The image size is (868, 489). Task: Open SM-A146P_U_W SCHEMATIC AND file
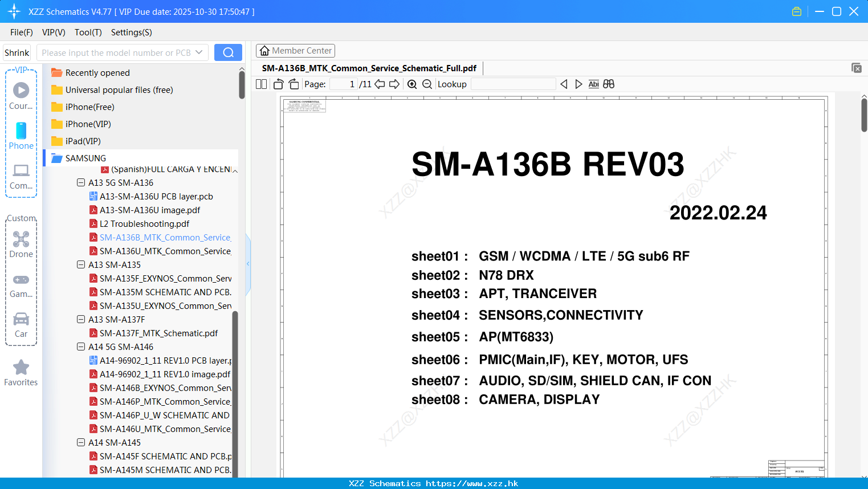(160, 415)
